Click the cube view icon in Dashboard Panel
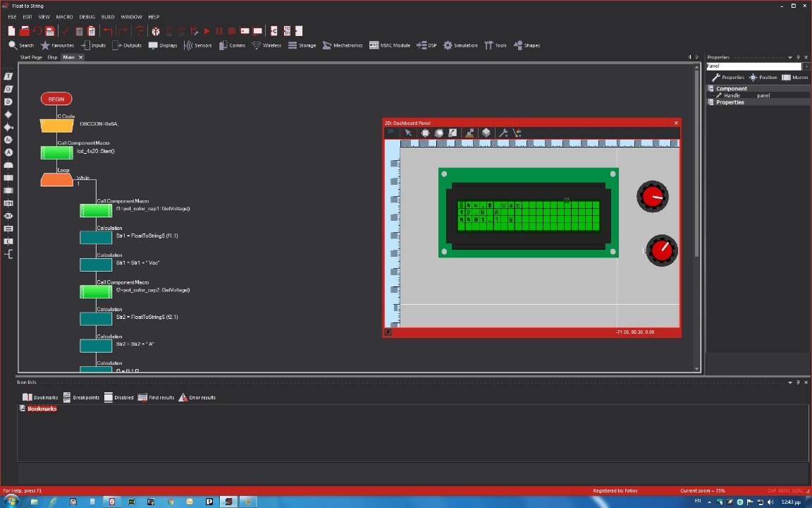Viewport: 812px width, 508px height. point(486,133)
